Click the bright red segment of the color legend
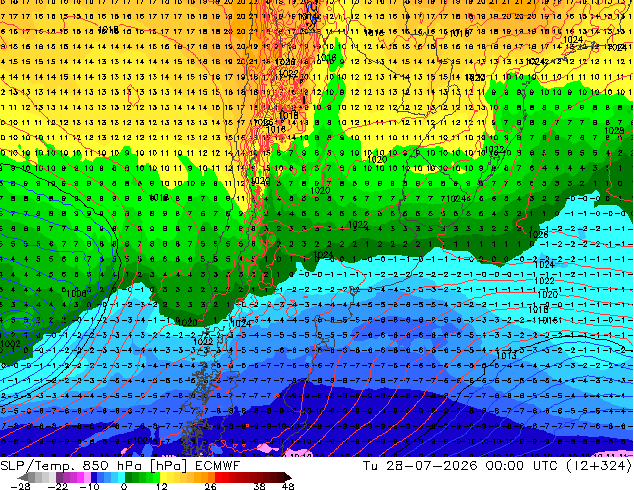 (x=218, y=477)
